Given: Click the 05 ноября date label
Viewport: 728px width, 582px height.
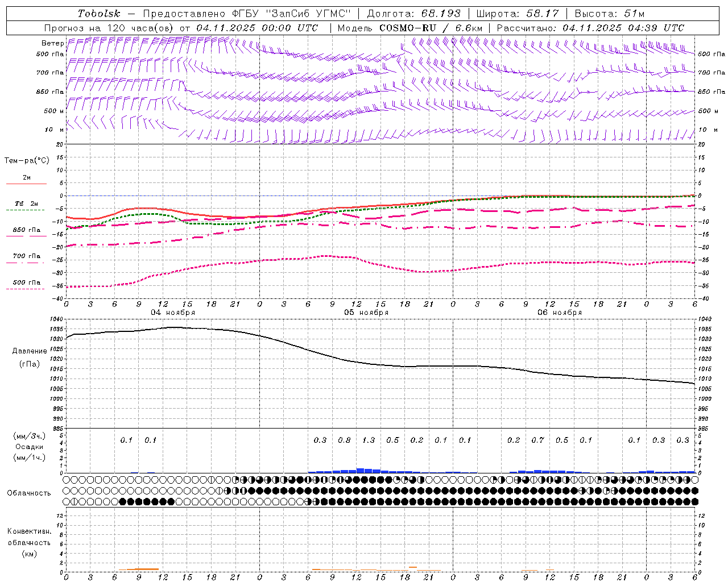Looking at the screenshot, I should coord(366,313).
